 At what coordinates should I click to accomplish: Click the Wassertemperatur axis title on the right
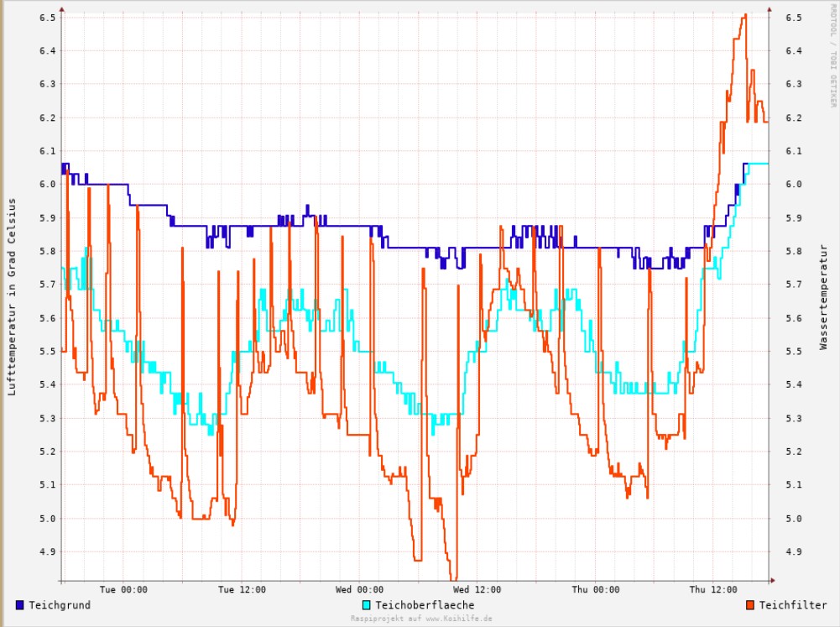click(x=824, y=296)
